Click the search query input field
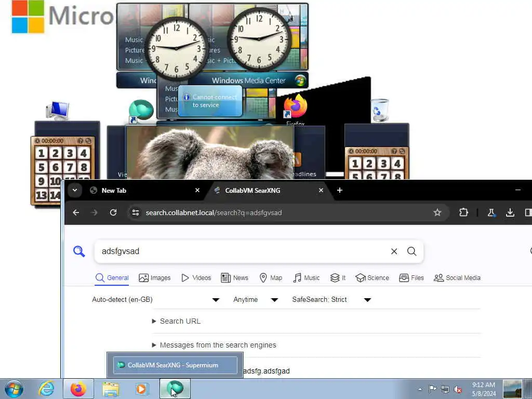Viewport: 532px width, 399px height. [243, 251]
